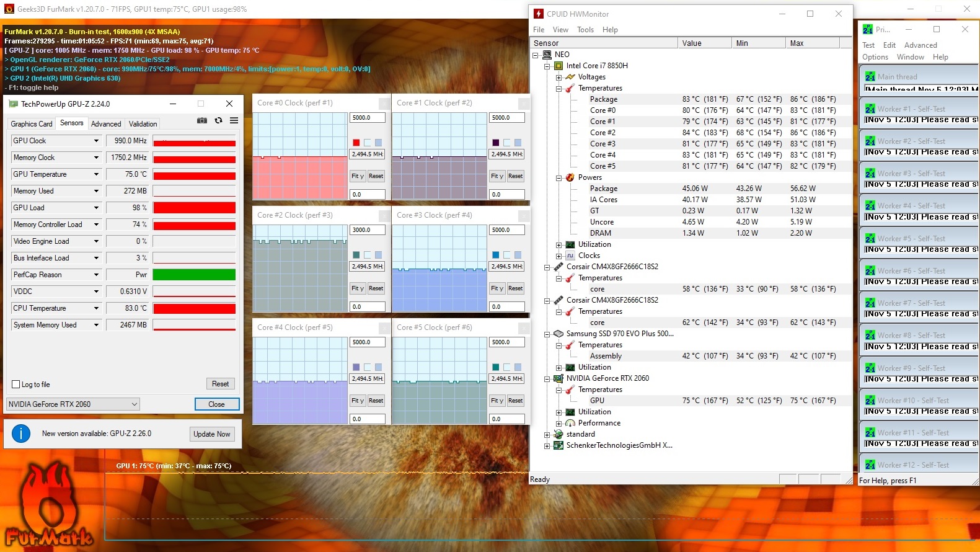Click the blue color swatch in Core #3 Clock
The width and height of the screenshot is (980, 552).
click(496, 255)
